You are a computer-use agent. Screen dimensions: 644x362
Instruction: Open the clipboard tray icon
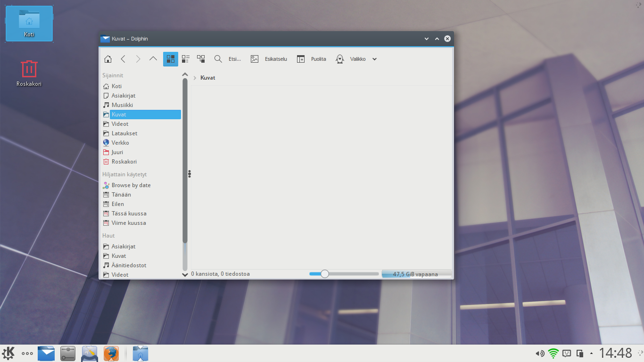click(580, 353)
